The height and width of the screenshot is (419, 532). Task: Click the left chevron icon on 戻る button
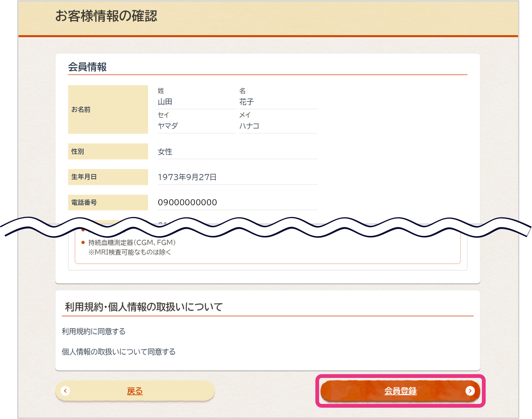pos(66,391)
